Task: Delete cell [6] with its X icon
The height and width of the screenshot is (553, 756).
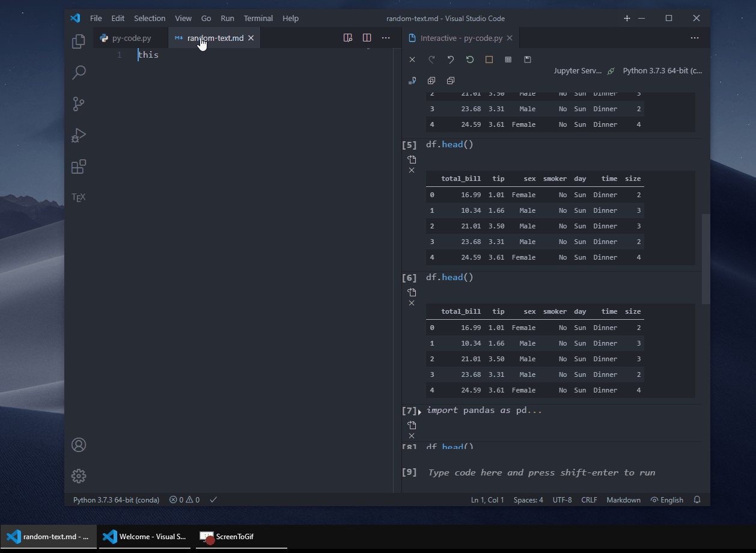Action: (x=412, y=303)
